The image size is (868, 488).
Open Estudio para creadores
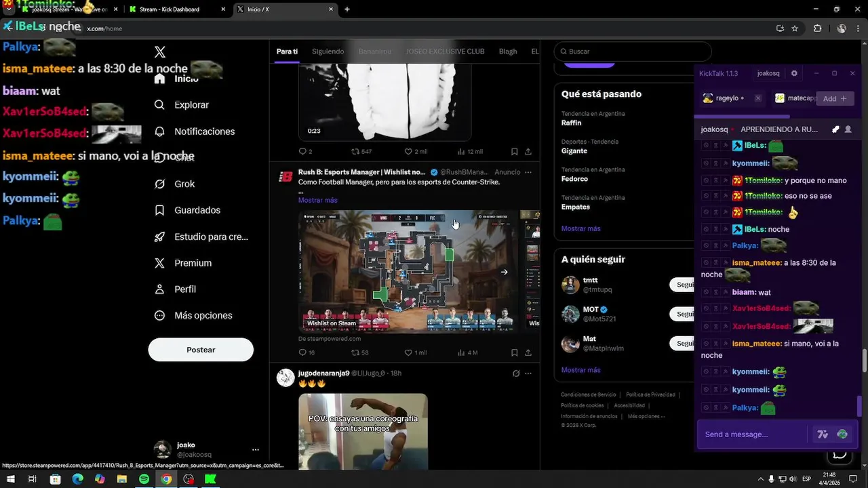[x=201, y=237]
